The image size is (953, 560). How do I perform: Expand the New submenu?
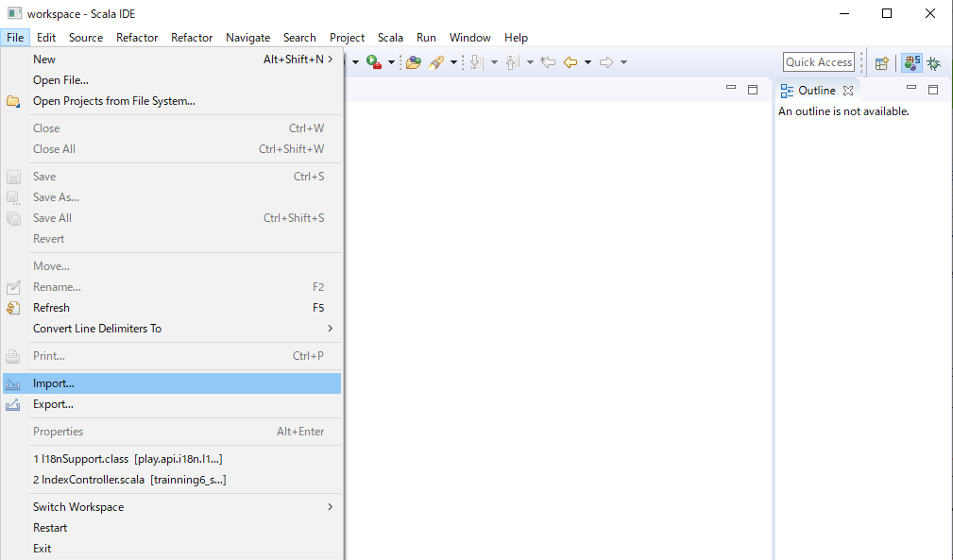click(x=171, y=59)
